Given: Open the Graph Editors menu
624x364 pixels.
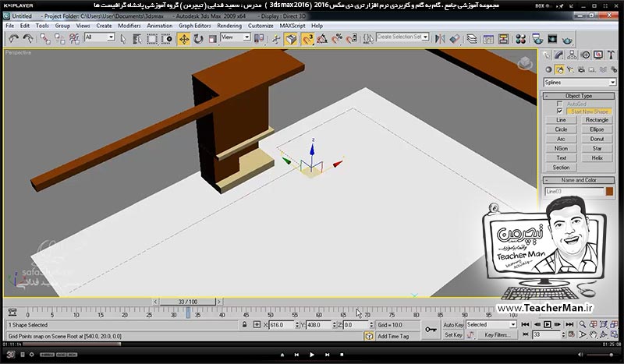Looking at the screenshot, I should 194,26.
